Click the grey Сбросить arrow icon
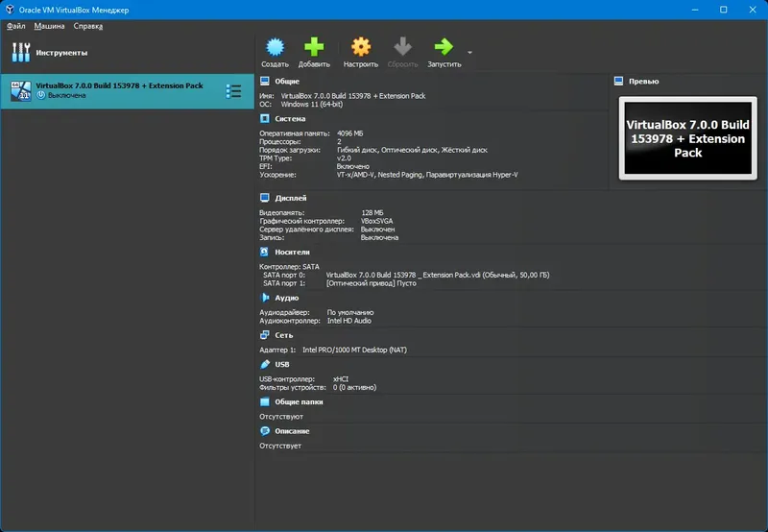This screenshot has width=768, height=532. pos(402,47)
